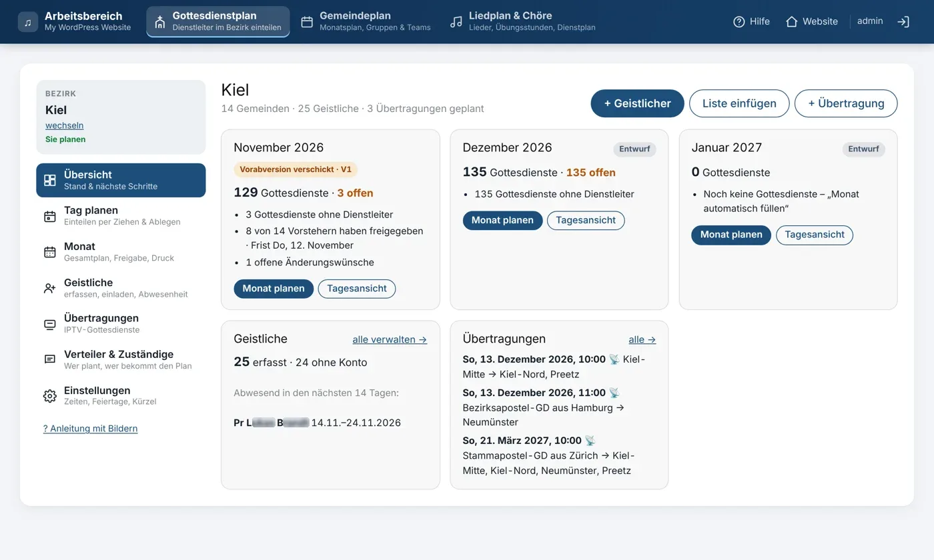Open Tag planen in the sidebar
Screen dimensions: 934x560
coord(121,216)
